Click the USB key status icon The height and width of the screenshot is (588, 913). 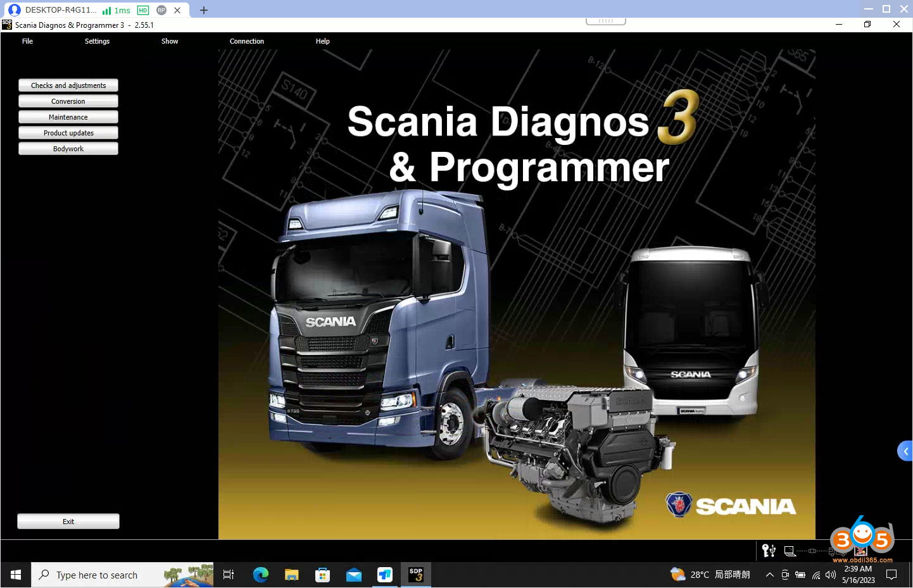[769, 551]
